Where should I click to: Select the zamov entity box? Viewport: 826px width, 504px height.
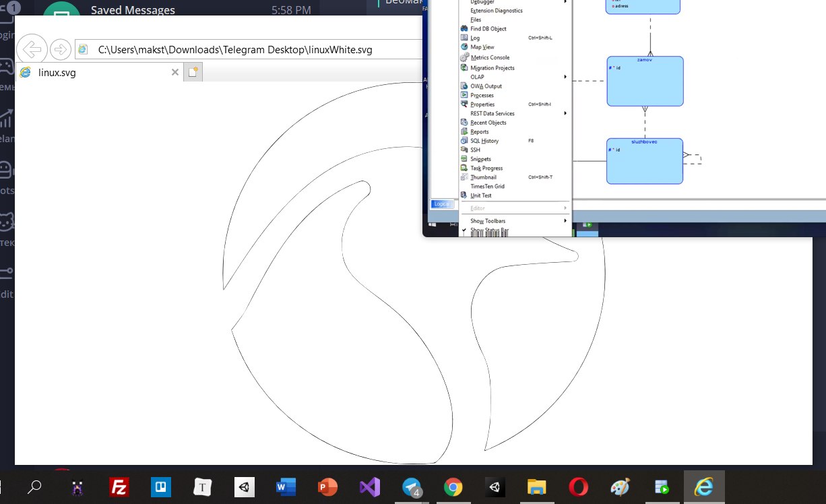(645, 81)
